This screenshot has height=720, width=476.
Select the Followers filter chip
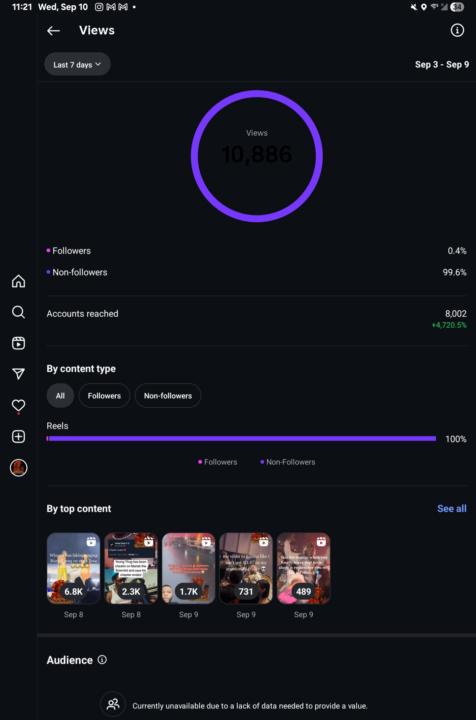104,396
